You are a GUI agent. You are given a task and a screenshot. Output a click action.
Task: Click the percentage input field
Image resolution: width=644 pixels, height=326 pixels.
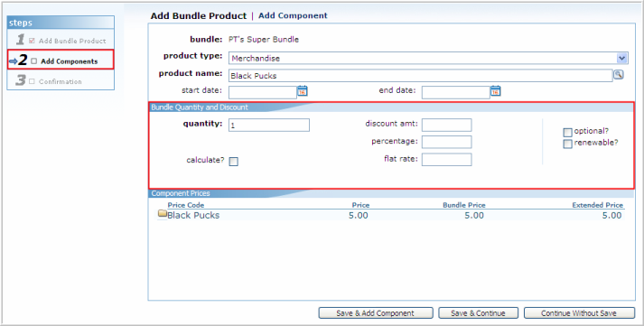tap(446, 142)
